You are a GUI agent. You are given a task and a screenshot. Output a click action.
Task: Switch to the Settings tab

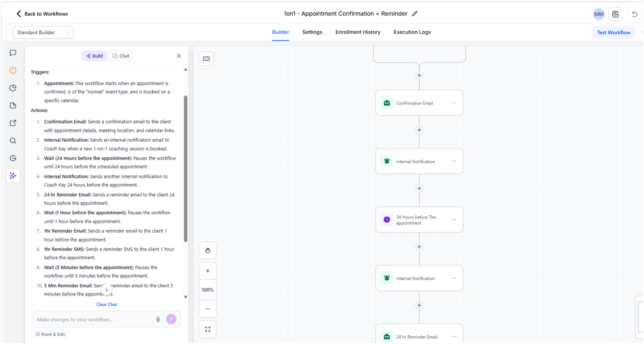click(x=312, y=32)
